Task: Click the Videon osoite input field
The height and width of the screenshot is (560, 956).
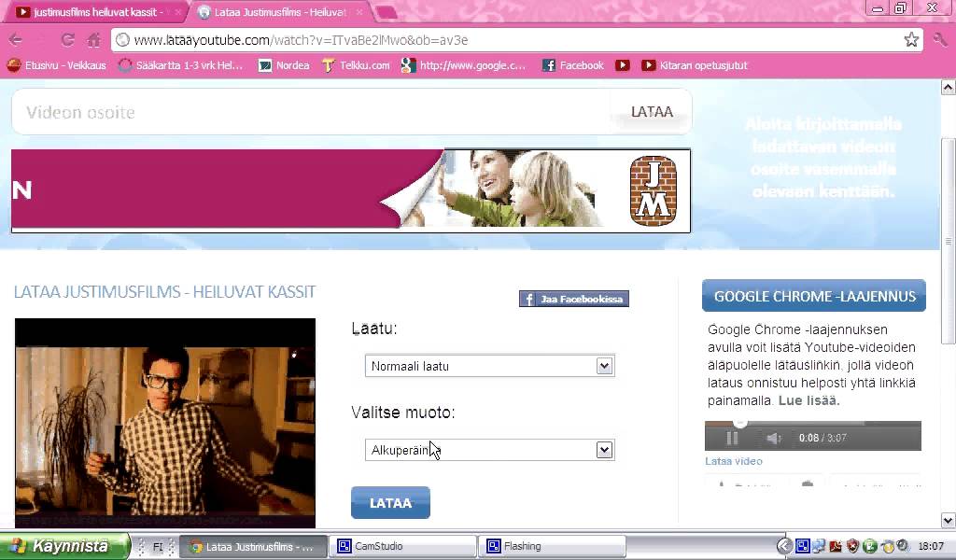Action: point(311,112)
